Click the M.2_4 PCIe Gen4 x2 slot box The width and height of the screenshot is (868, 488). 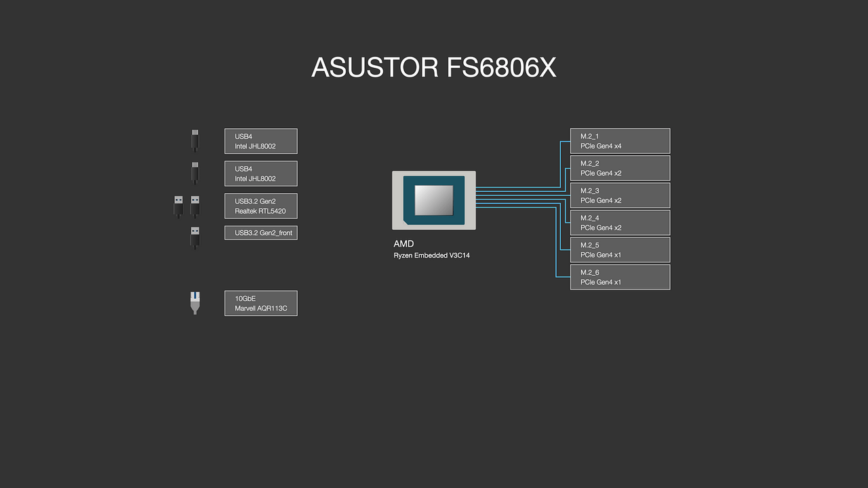pyautogui.click(x=620, y=222)
